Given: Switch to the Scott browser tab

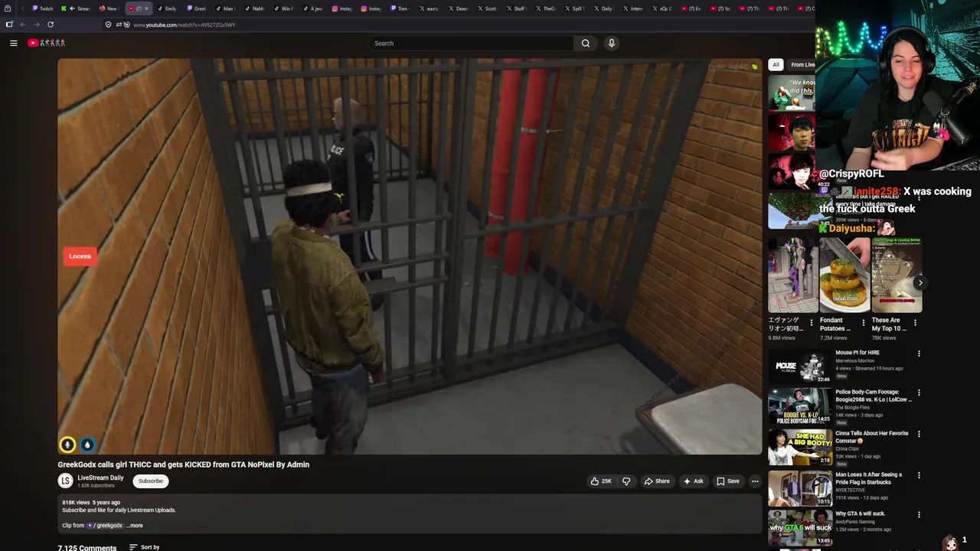Looking at the screenshot, I should click(487, 8).
